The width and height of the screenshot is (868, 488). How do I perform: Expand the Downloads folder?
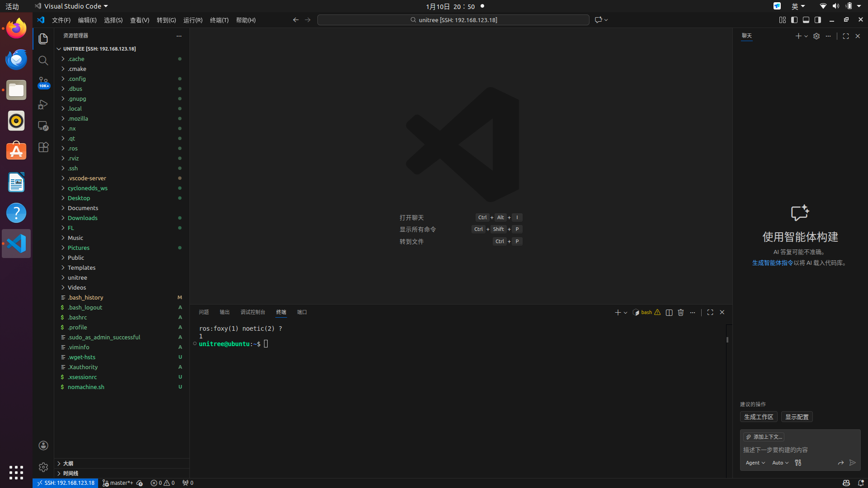(83, 218)
